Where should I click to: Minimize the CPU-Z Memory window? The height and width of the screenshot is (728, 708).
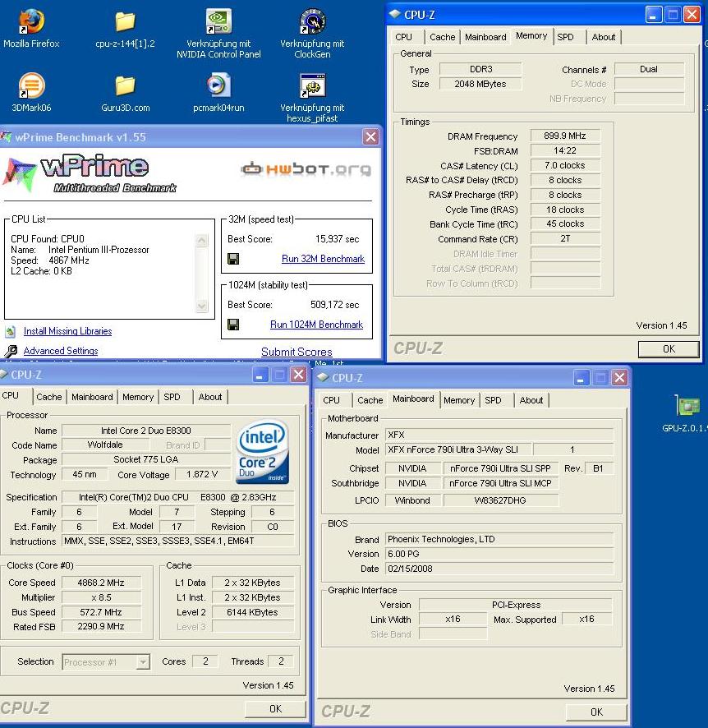pos(653,15)
